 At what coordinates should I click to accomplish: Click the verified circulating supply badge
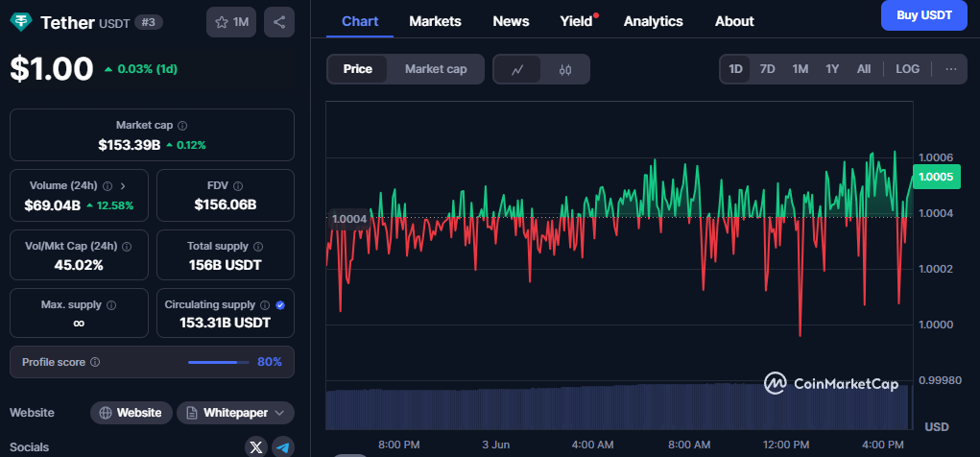[x=280, y=305]
